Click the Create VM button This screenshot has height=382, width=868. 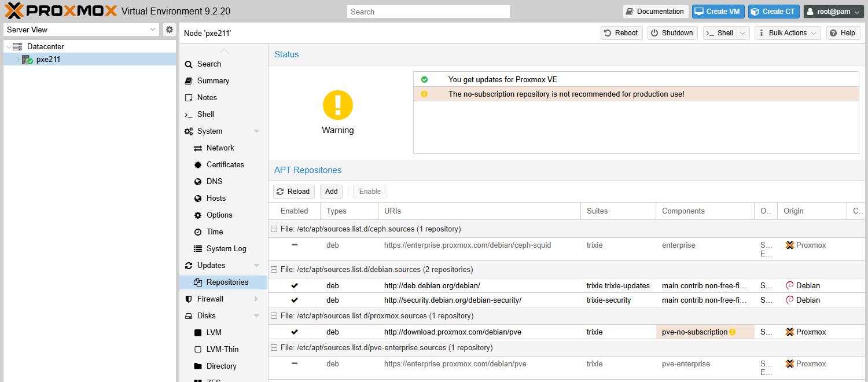(718, 12)
